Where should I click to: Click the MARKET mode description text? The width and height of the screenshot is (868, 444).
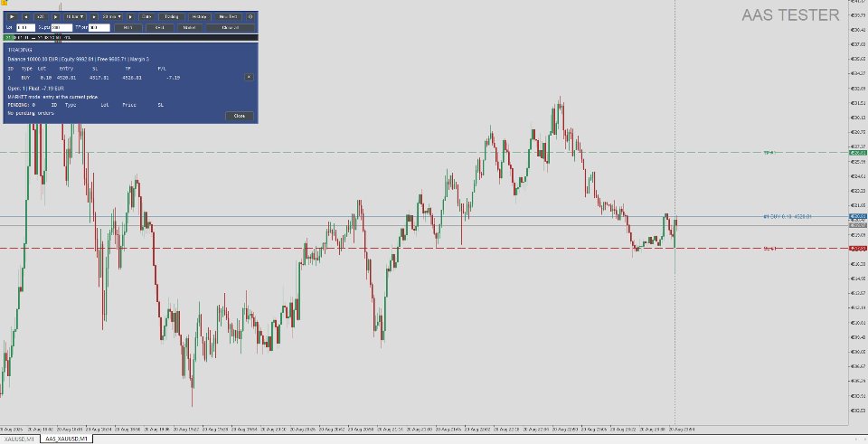point(52,97)
